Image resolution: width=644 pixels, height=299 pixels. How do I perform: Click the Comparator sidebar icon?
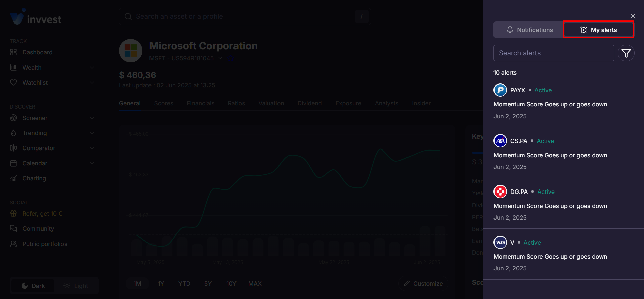tap(13, 148)
